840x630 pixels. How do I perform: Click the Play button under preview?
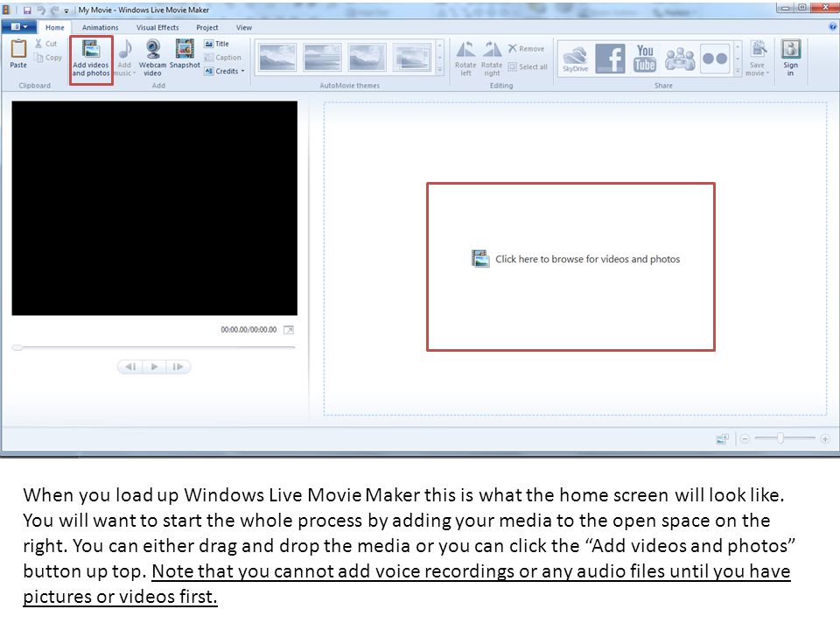click(154, 367)
